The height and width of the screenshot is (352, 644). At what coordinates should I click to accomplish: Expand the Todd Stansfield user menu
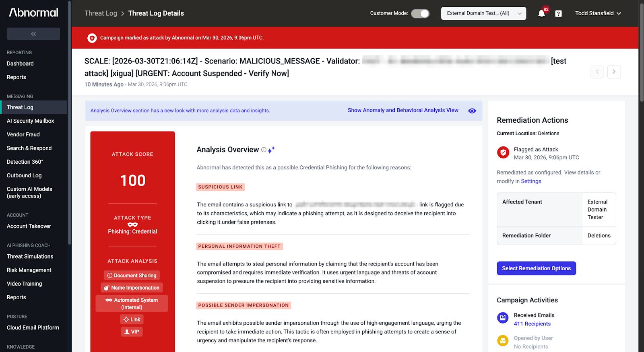(x=598, y=13)
